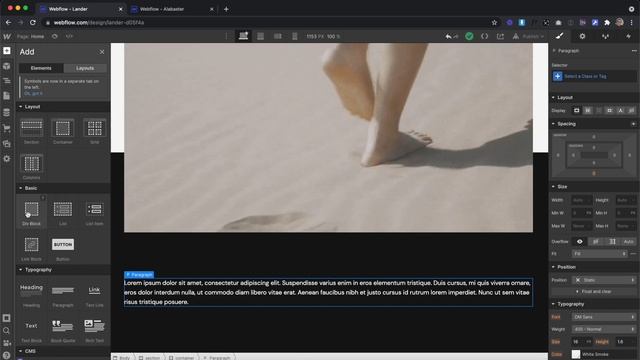Open the Pages panel icon
The height and width of the screenshot is (360, 640).
(x=7, y=96)
